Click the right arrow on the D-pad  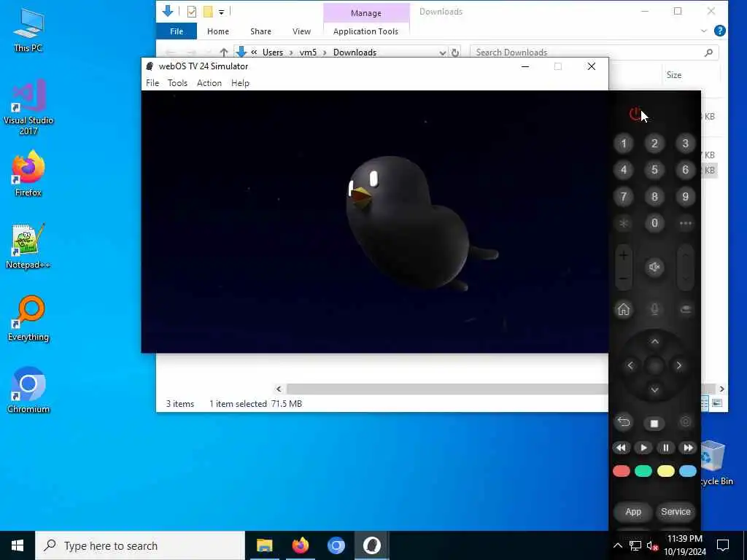(x=679, y=365)
